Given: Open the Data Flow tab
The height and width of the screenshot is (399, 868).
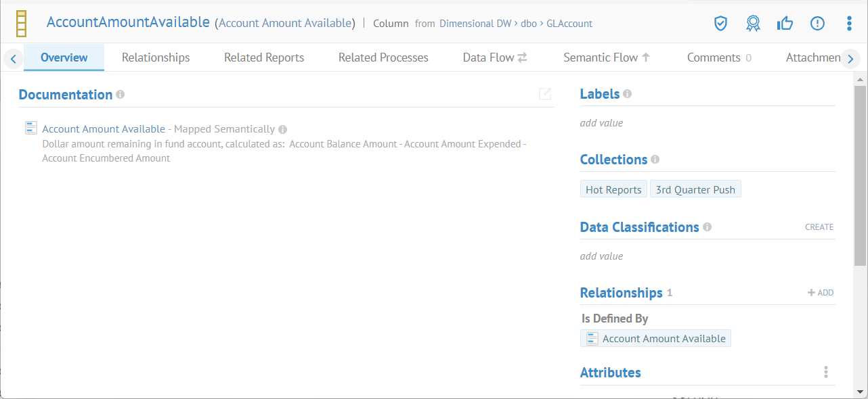Looking at the screenshot, I should 494,57.
